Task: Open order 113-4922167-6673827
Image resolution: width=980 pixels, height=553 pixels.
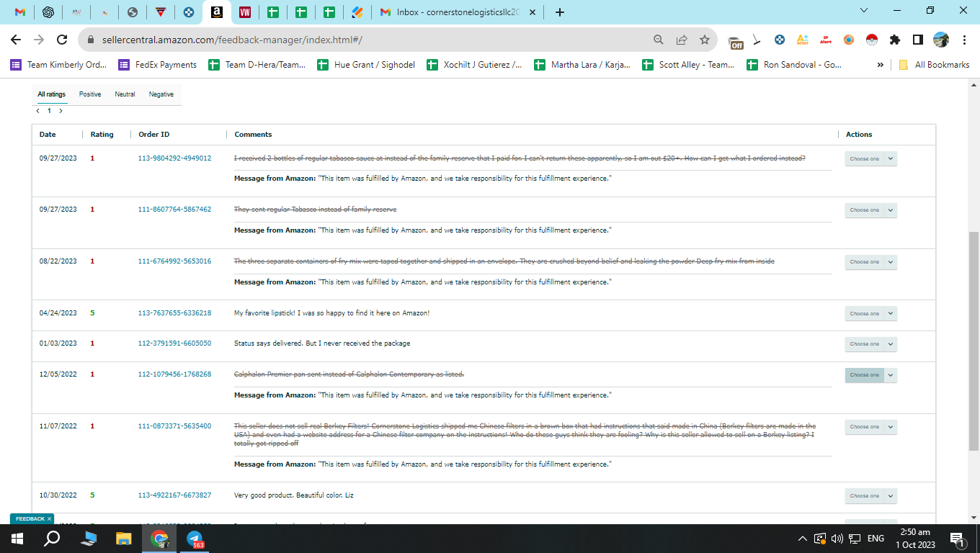Action: click(x=175, y=495)
